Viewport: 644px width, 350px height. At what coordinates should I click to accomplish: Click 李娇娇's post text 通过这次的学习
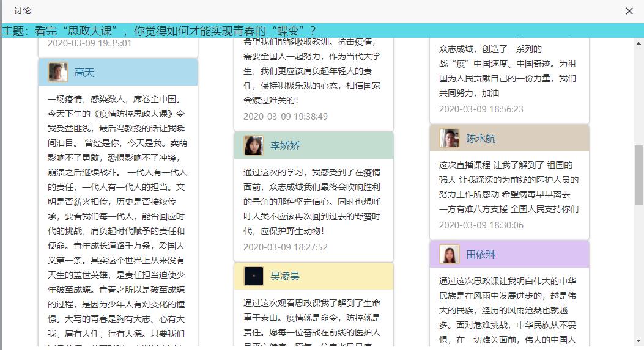[x=312, y=202]
